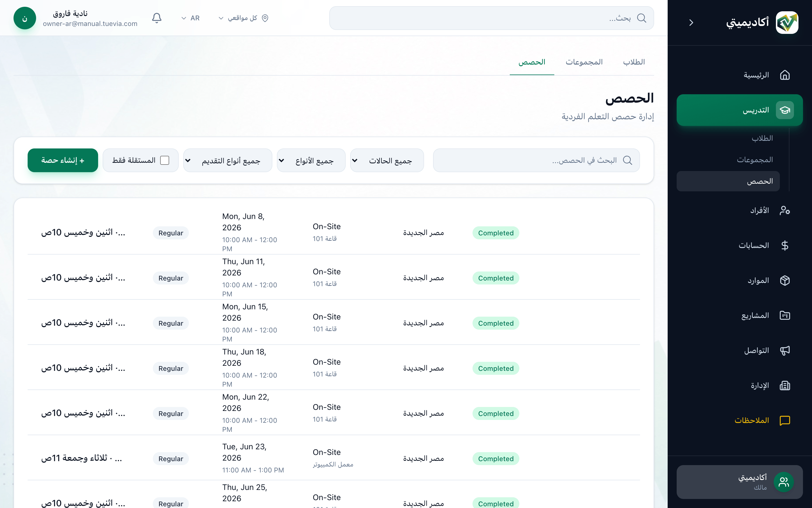Open the Mon, Jun 22, 2026 session row

334,413
